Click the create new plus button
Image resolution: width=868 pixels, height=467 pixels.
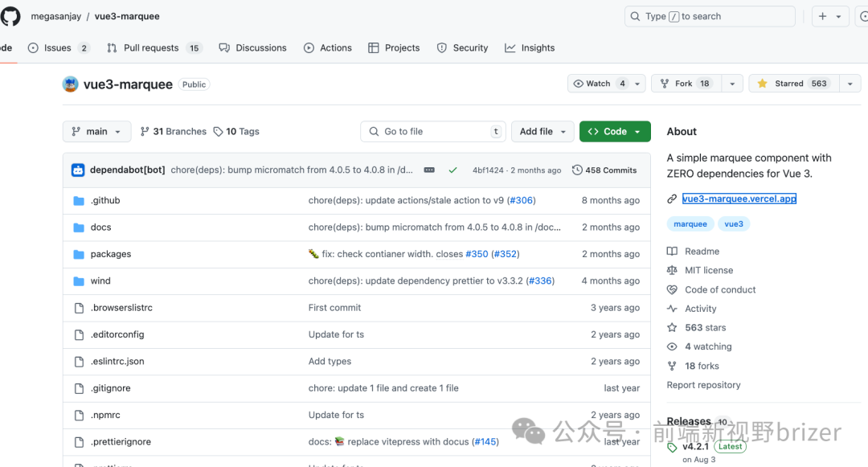click(823, 17)
